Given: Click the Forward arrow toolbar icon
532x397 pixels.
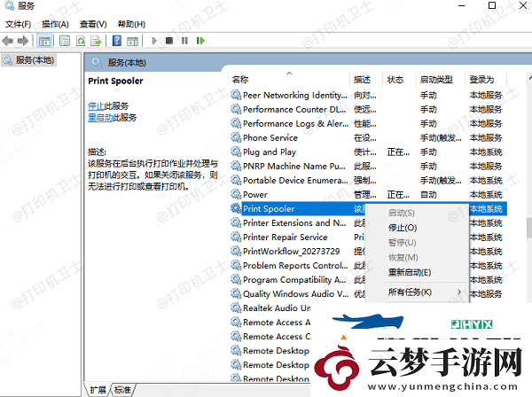Looking at the screenshot, I should point(23,41).
